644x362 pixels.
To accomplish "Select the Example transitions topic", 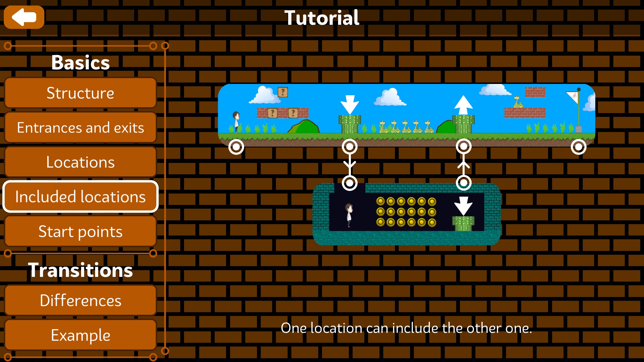I will click(80, 335).
